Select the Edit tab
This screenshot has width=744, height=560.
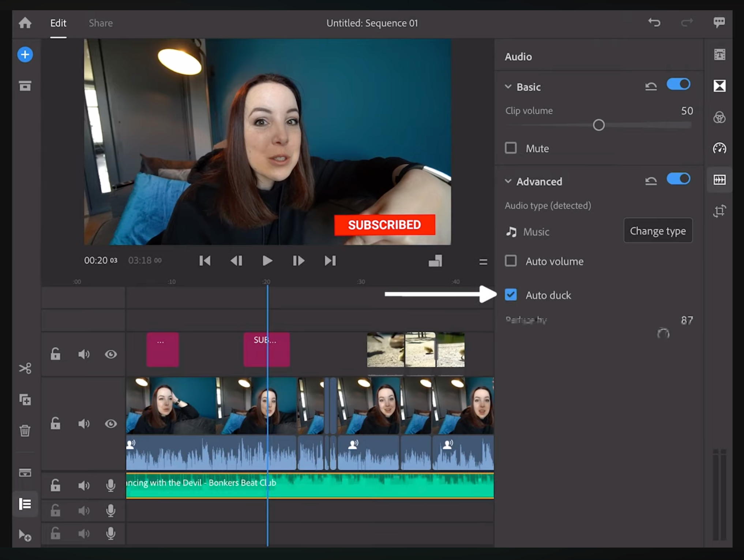pos(58,23)
